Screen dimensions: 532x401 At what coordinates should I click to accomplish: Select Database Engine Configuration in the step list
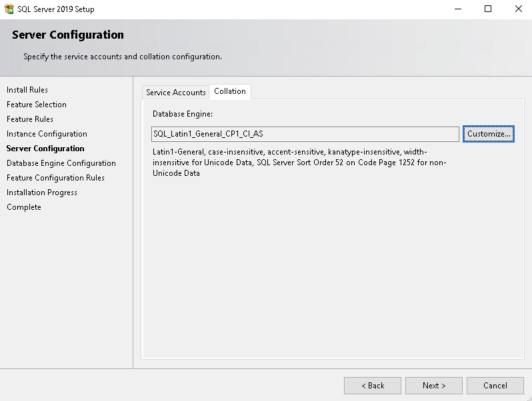[61, 163]
